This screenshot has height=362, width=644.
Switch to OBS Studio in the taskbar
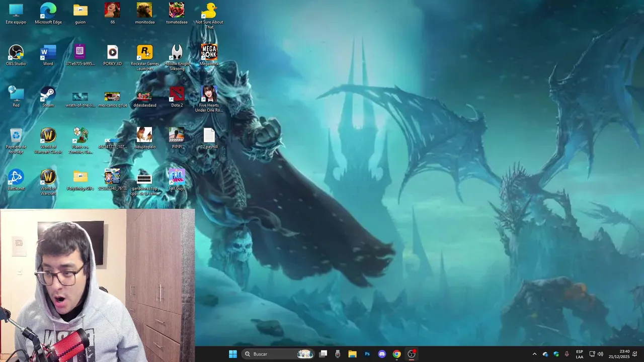click(412, 354)
